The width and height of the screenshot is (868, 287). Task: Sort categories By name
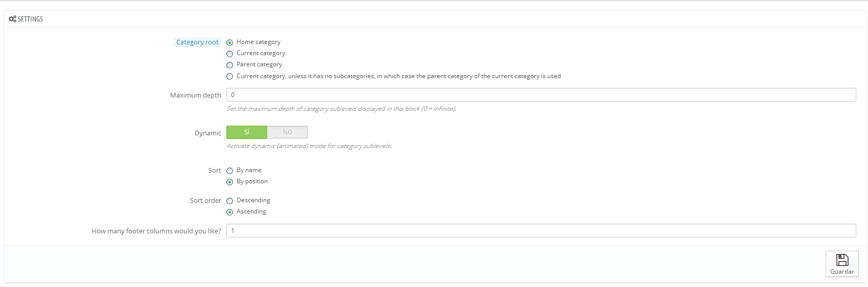[x=229, y=171]
